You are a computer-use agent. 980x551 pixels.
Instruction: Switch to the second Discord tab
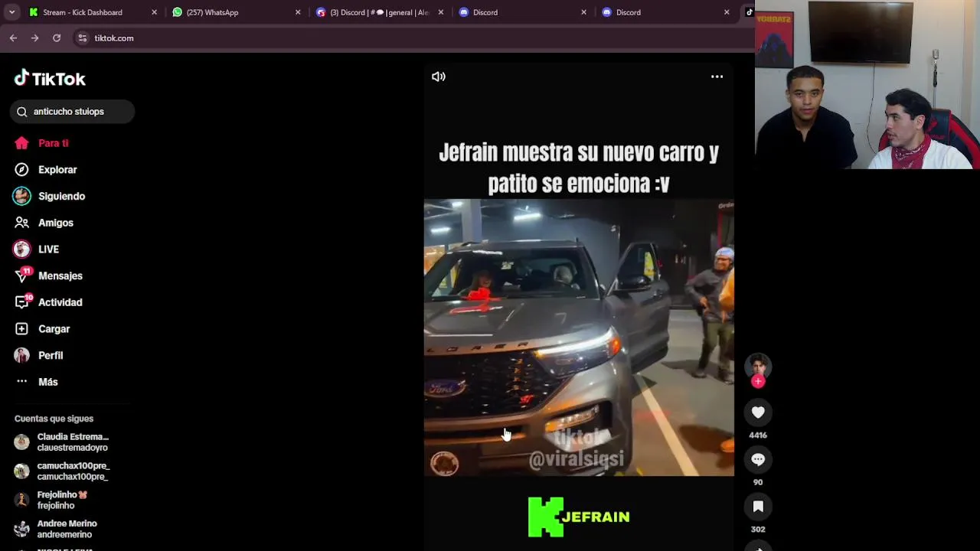point(522,12)
